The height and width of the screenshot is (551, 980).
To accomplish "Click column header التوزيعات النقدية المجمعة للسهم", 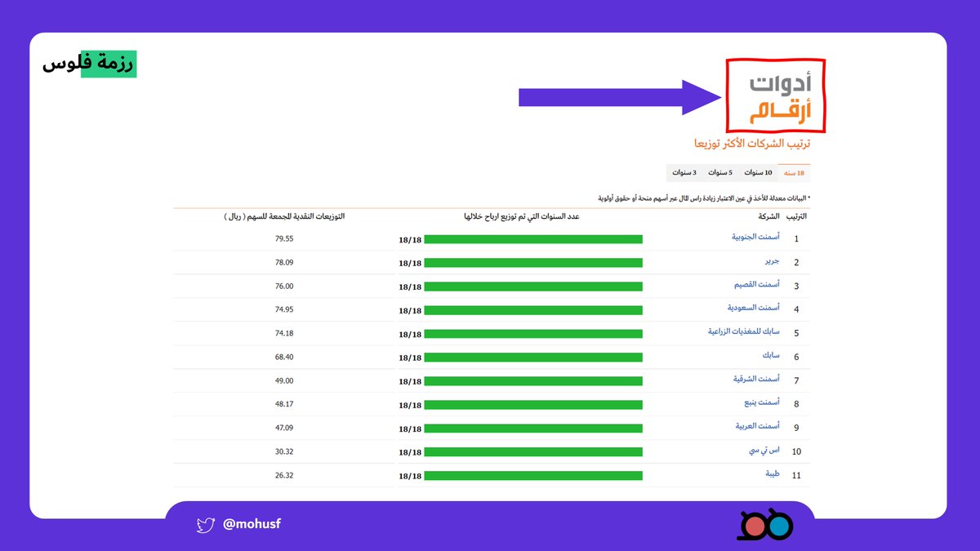I will (x=284, y=216).
